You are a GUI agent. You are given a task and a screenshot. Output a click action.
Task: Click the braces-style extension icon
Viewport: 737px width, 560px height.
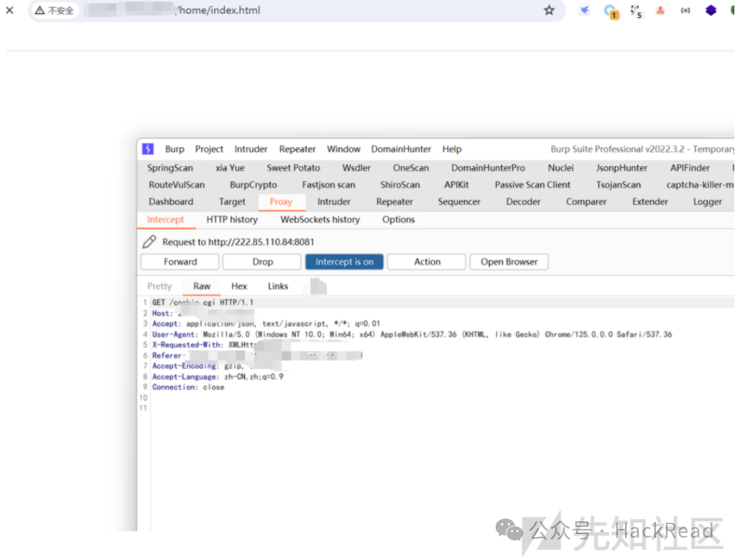tap(685, 10)
